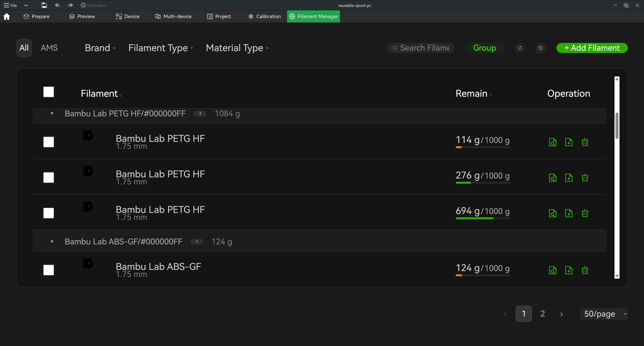
Task: View details of 114 g PETG HF spool
Action: 552,142
